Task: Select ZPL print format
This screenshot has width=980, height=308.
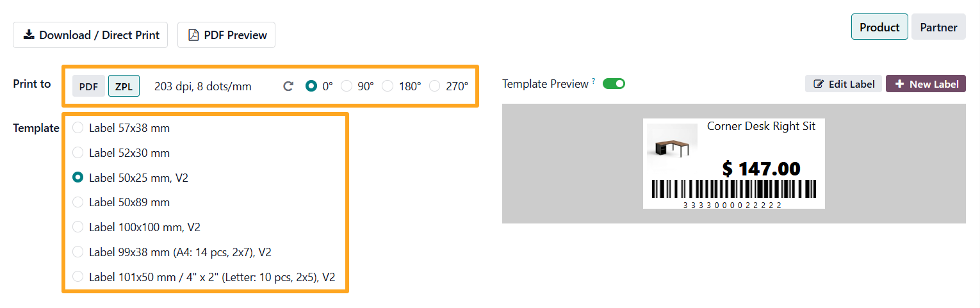Action: click(124, 86)
